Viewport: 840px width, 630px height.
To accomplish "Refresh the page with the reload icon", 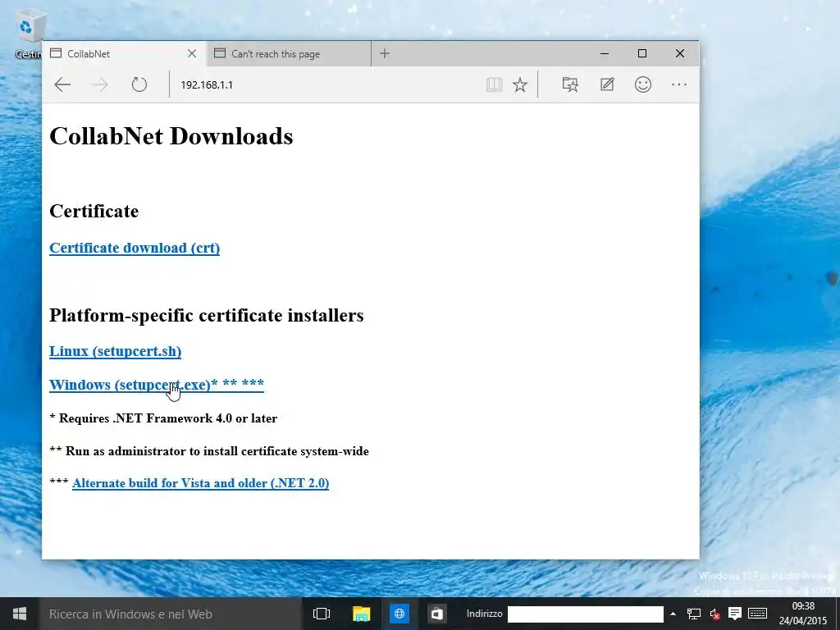I will tap(139, 84).
